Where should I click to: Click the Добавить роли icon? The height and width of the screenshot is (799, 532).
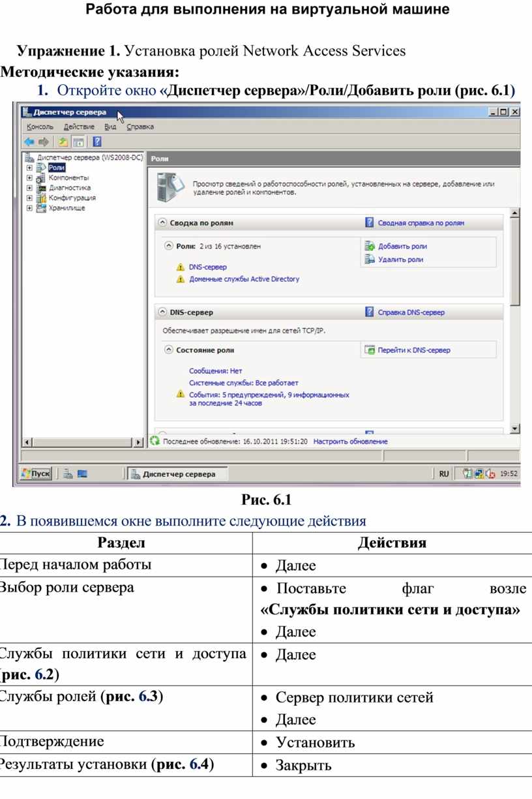(369, 247)
